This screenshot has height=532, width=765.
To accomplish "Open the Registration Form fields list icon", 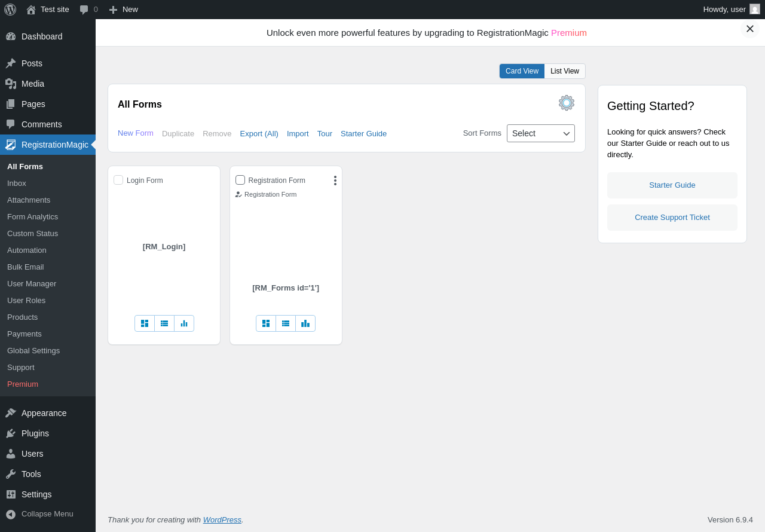I will (x=286, y=323).
